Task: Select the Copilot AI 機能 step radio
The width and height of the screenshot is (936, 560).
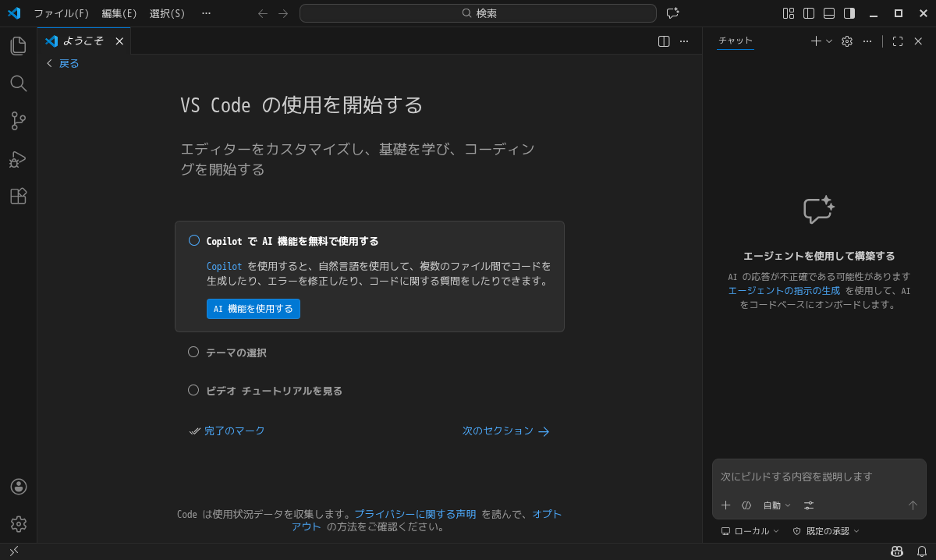Action: click(x=194, y=240)
